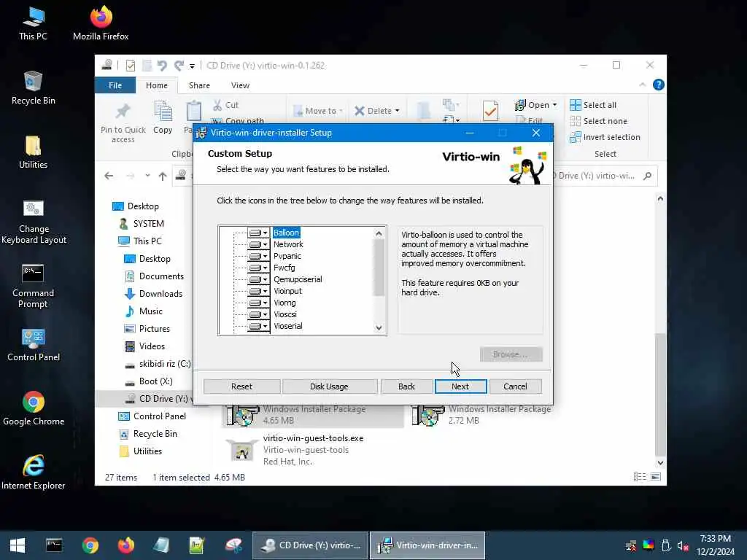Viewport: 747px width, 560px height.
Task: Click the muted volume tray icon
Action: [x=683, y=546]
